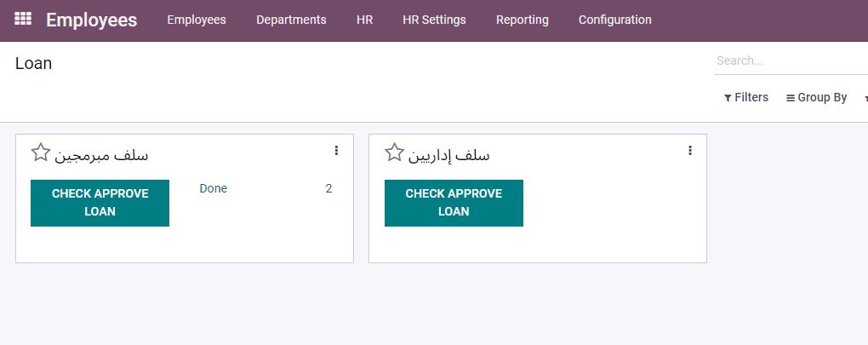This screenshot has width=868, height=345.
Task: Open the Filters dropdown
Action: click(745, 97)
